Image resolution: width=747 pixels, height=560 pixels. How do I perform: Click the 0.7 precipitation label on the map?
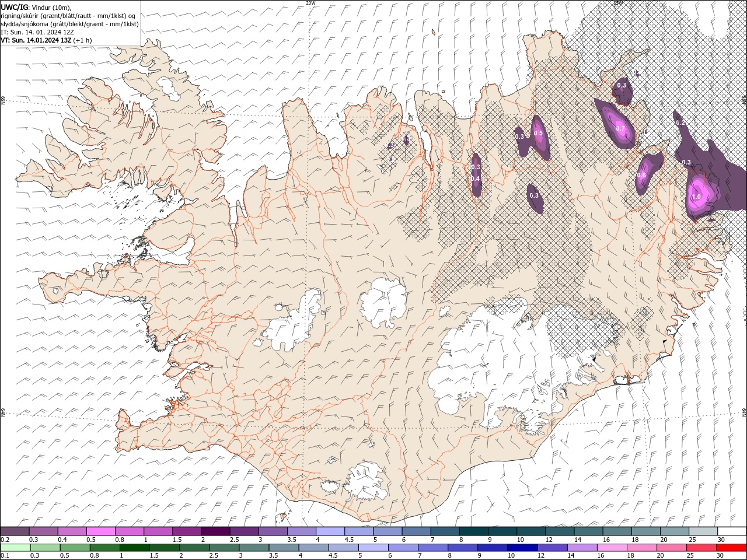click(620, 128)
